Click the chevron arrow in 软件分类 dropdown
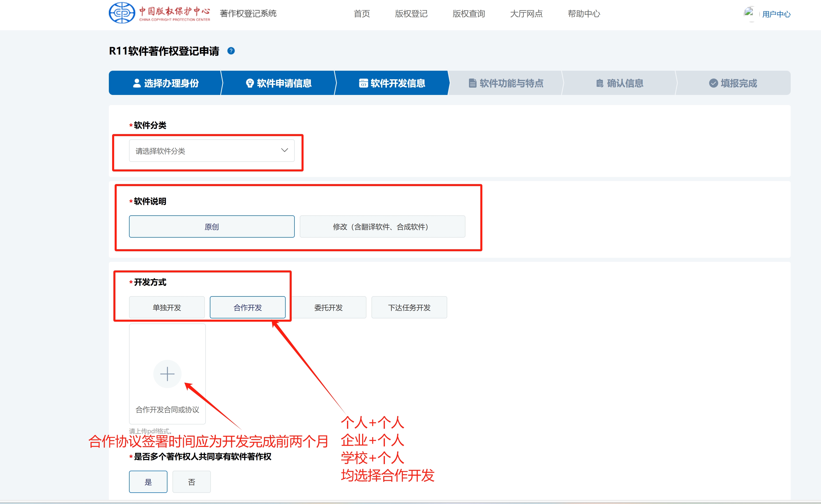 click(284, 150)
